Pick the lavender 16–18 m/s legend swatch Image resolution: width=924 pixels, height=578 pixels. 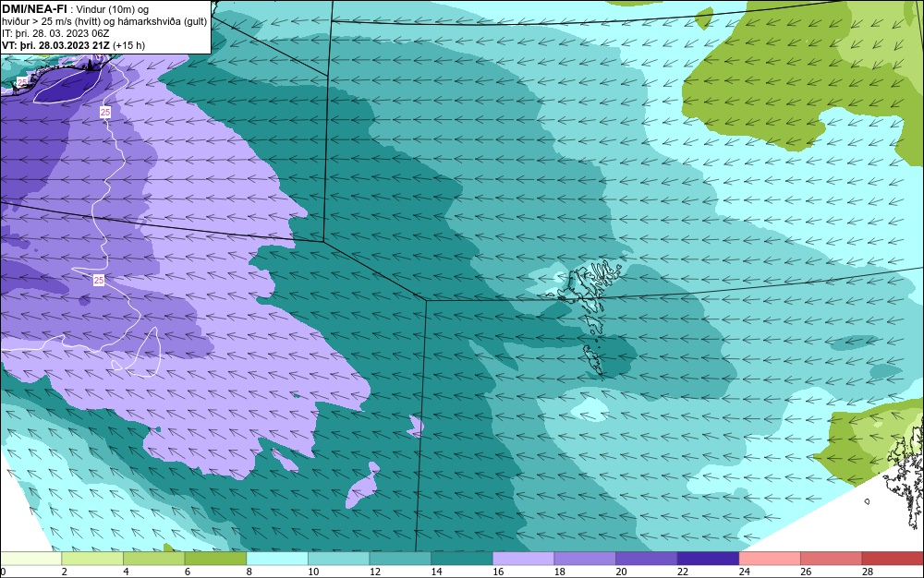pyautogui.click(x=523, y=559)
